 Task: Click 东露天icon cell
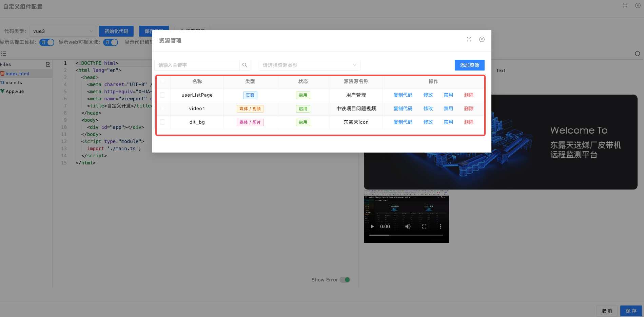(356, 122)
